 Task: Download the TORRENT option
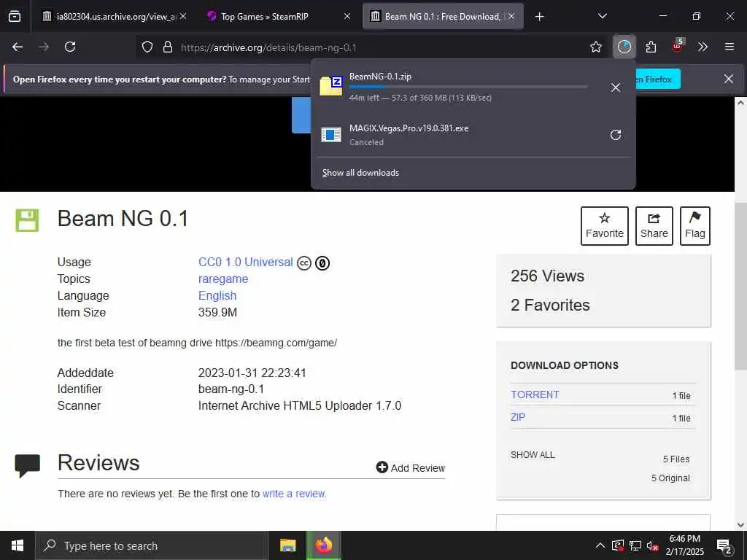point(535,394)
